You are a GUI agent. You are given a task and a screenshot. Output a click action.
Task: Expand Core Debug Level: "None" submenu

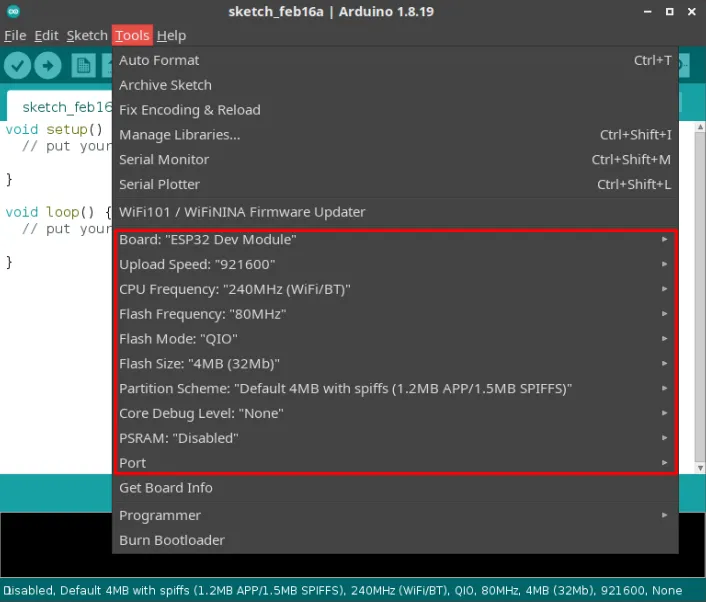click(395, 413)
